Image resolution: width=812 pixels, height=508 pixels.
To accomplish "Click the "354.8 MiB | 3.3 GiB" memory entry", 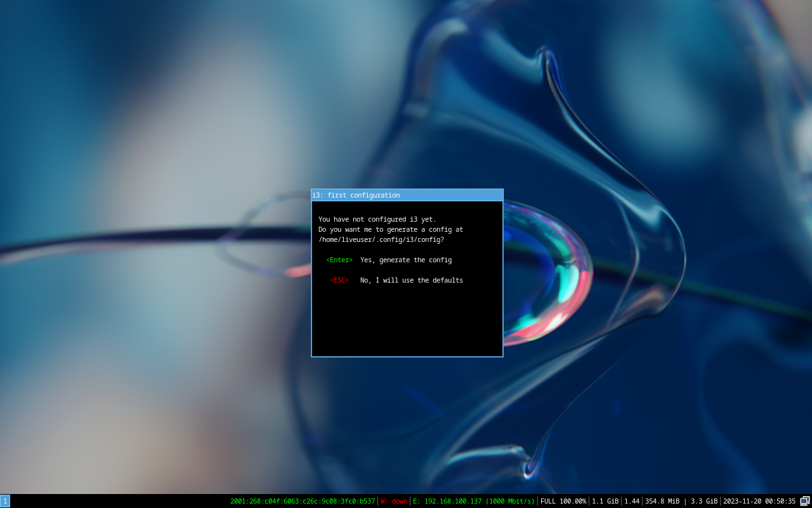I will pos(681,501).
